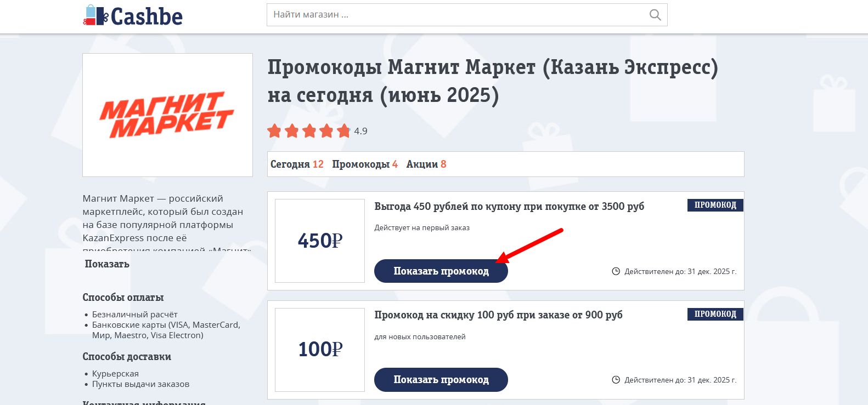The height and width of the screenshot is (405, 868).
Task: Open the 'Выгода 450 рублей по купону' offer title
Action: click(x=509, y=207)
